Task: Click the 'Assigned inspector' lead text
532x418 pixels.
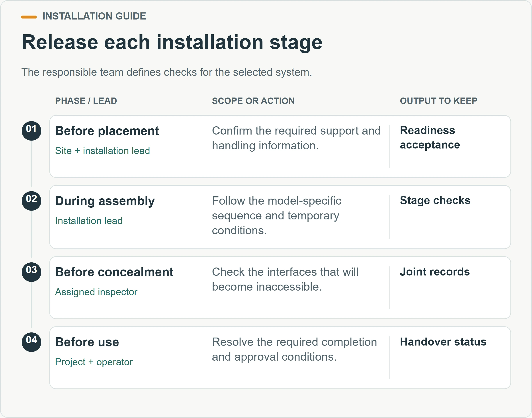Action: [x=96, y=292]
